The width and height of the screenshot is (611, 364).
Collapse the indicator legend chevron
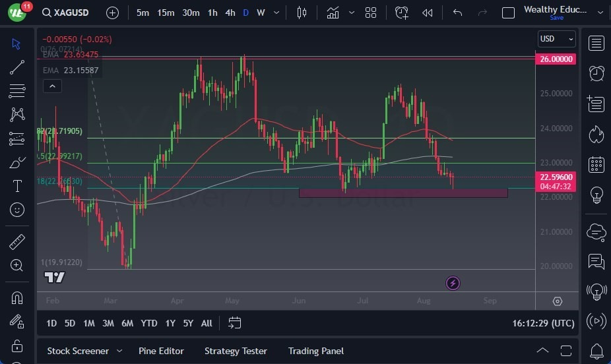pyautogui.click(x=51, y=86)
